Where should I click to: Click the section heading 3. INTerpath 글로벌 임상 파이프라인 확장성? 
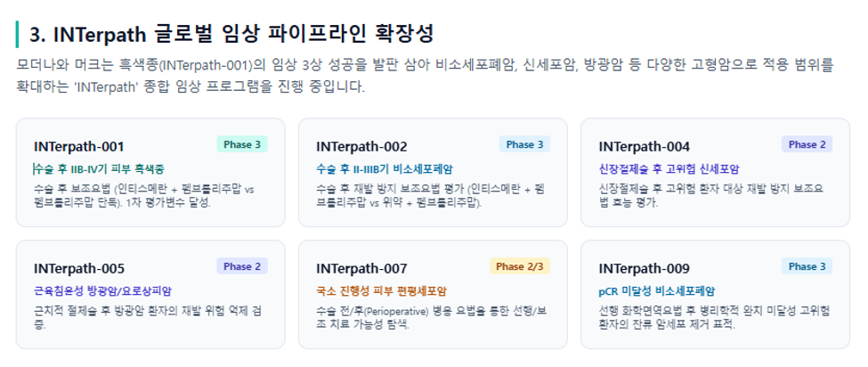tap(231, 35)
